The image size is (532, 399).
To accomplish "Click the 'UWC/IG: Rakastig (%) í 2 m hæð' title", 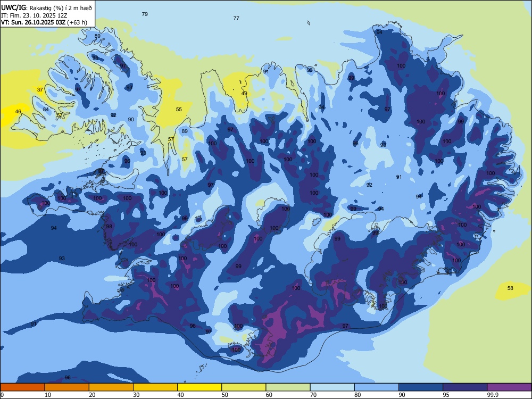I will point(46,8).
